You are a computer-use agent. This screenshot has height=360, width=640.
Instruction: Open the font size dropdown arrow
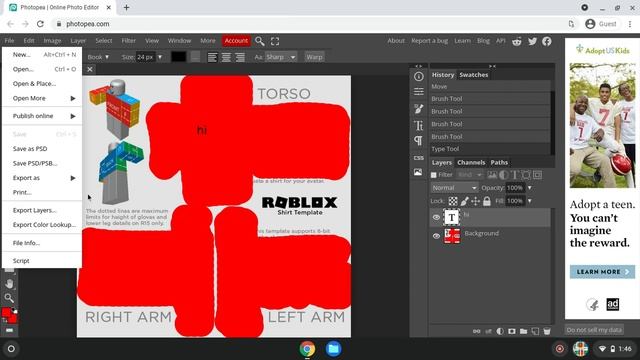tap(160, 57)
